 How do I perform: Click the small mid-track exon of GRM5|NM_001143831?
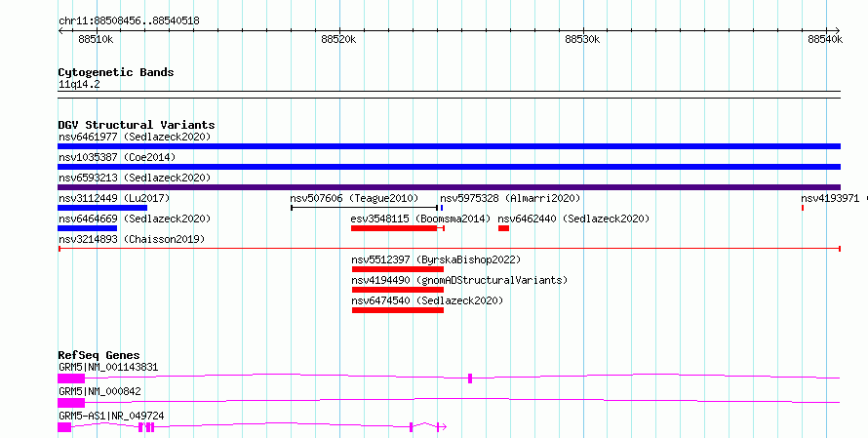[470, 378]
